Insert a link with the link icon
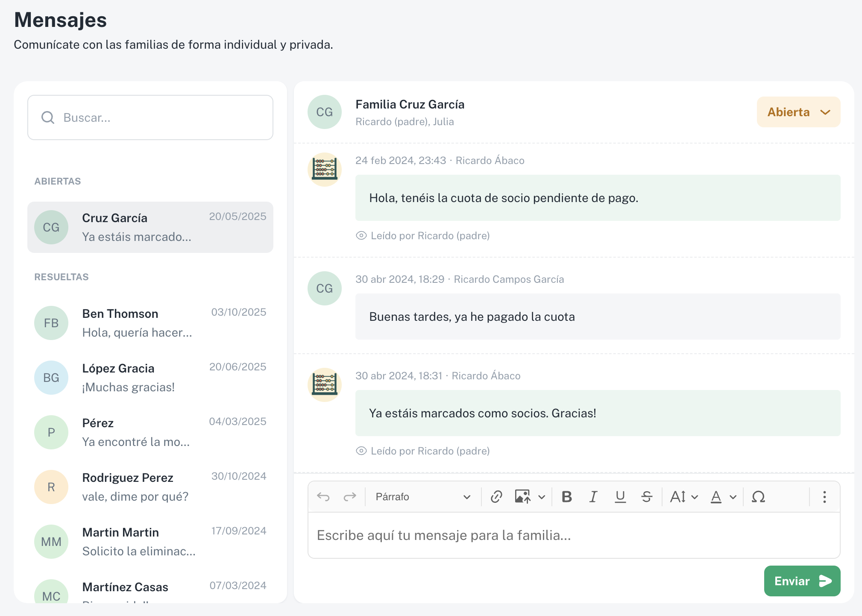This screenshot has height=616, width=862. tap(496, 497)
